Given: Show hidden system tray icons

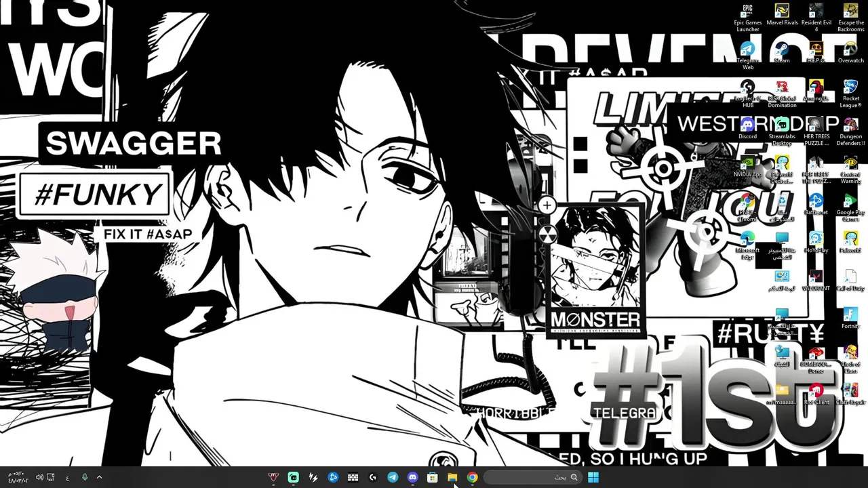Looking at the screenshot, I should (99, 477).
